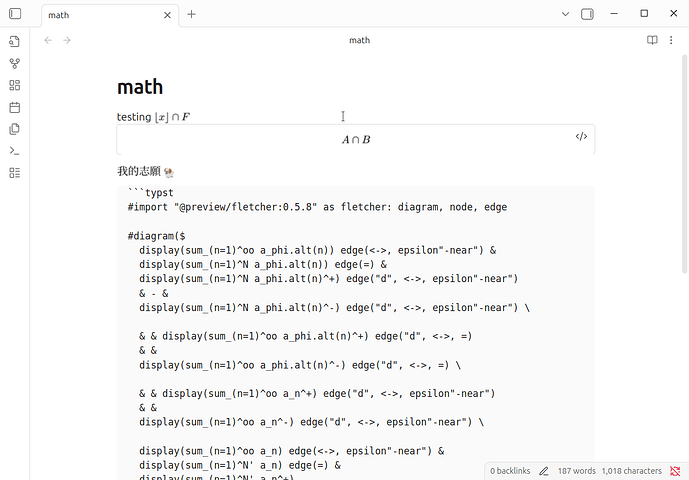Viewport: 689px width, 480px height.
Task: Toggle the left sidebar panel
Action: [x=14, y=14]
